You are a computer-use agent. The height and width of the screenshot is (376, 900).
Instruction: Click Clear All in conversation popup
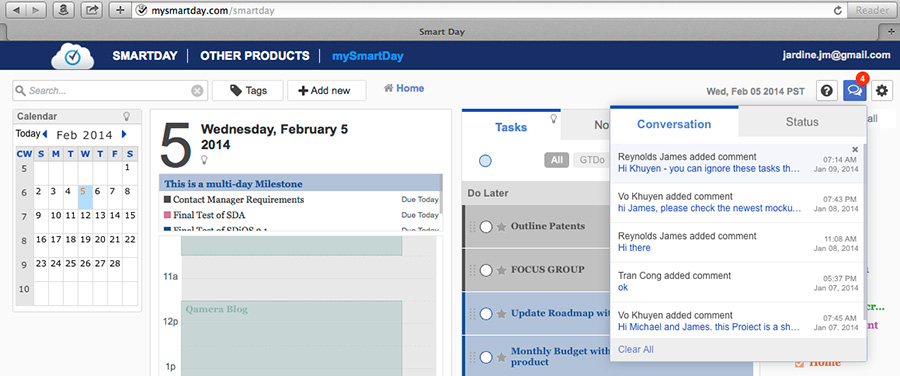(635, 350)
